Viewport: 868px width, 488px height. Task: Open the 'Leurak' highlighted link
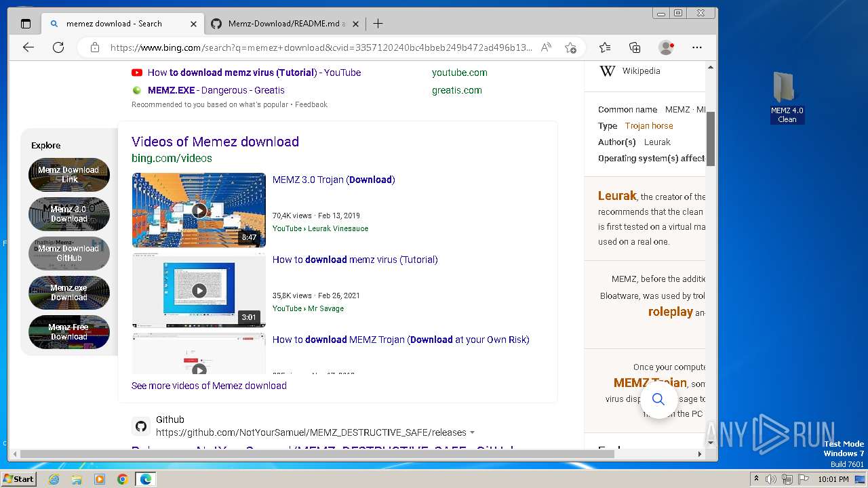coord(617,196)
